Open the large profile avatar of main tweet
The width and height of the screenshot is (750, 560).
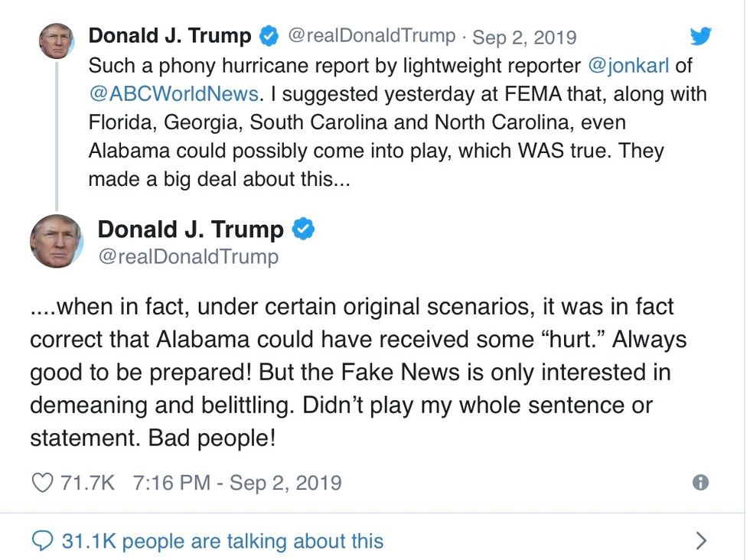(56, 240)
